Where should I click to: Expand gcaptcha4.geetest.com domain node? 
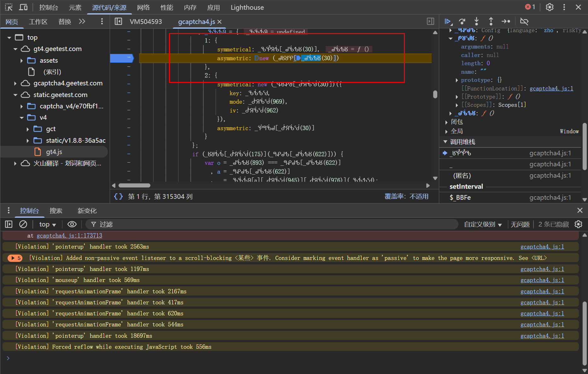pyautogui.click(x=15, y=83)
